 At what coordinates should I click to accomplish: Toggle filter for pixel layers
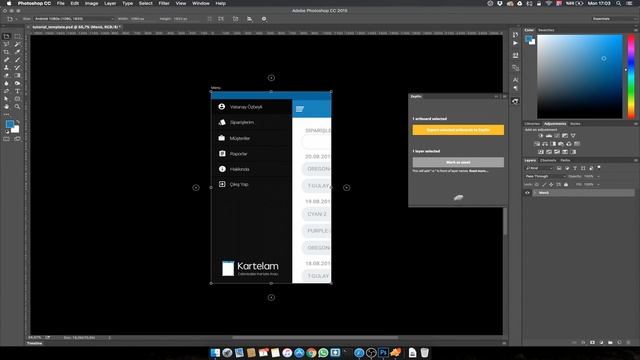[x=559, y=168]
